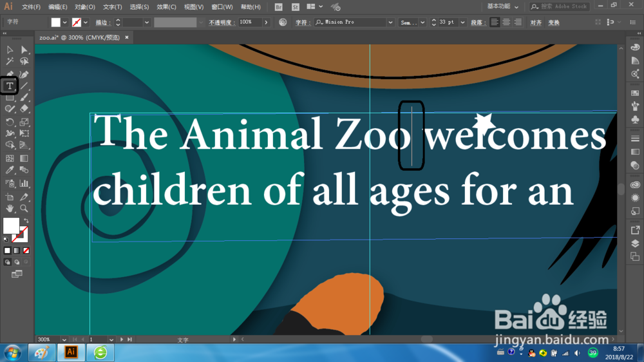Set paint mode to Gradient
Image resolution: width=644 pixels, height=362 pixels.
[x=17, y=251]
